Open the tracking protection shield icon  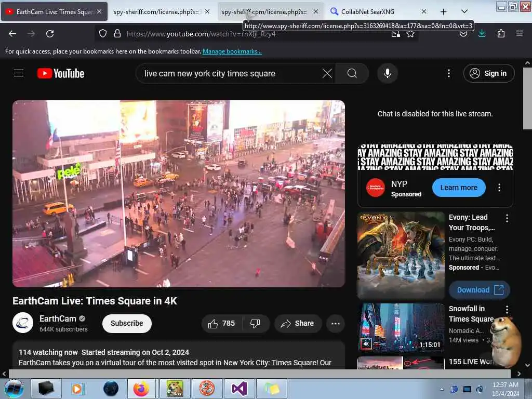pyautogui.click(x=103, y=33)
